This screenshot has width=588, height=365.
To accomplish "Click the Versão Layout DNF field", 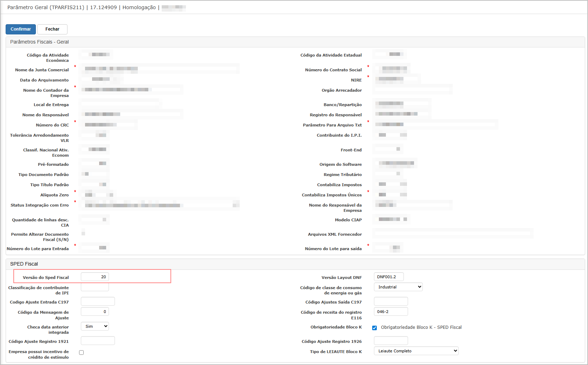I will pos(389,277).
